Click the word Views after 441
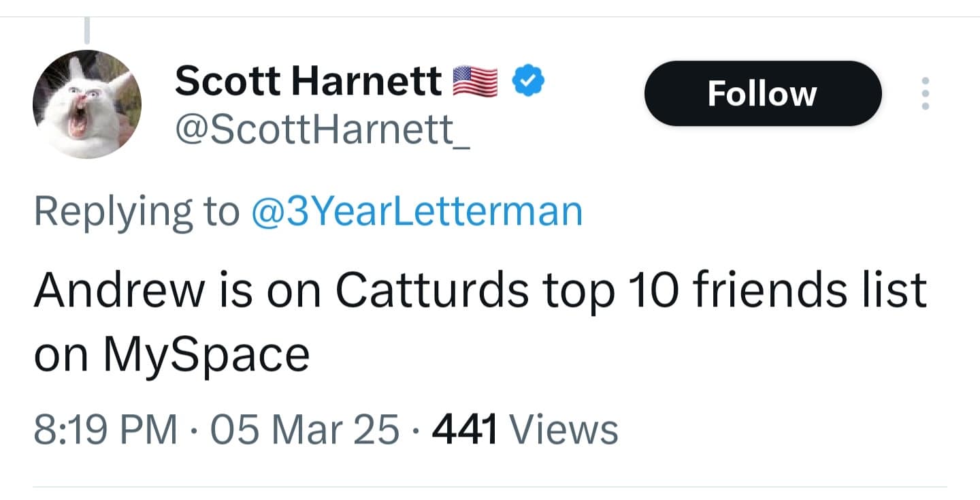The image size is (980, 500). 563,430
